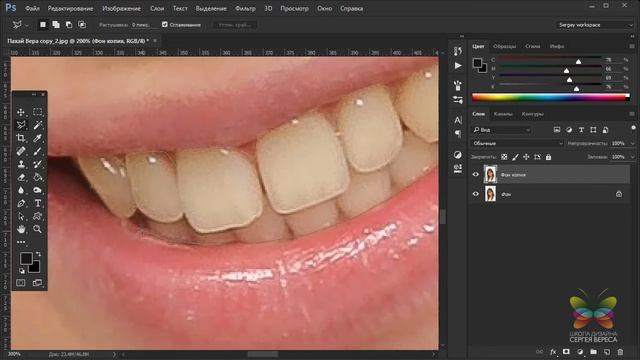The height and width of the screenshot is (360, 640).
Task: Click Intersect with selection mode
Action: pos(82,25)
